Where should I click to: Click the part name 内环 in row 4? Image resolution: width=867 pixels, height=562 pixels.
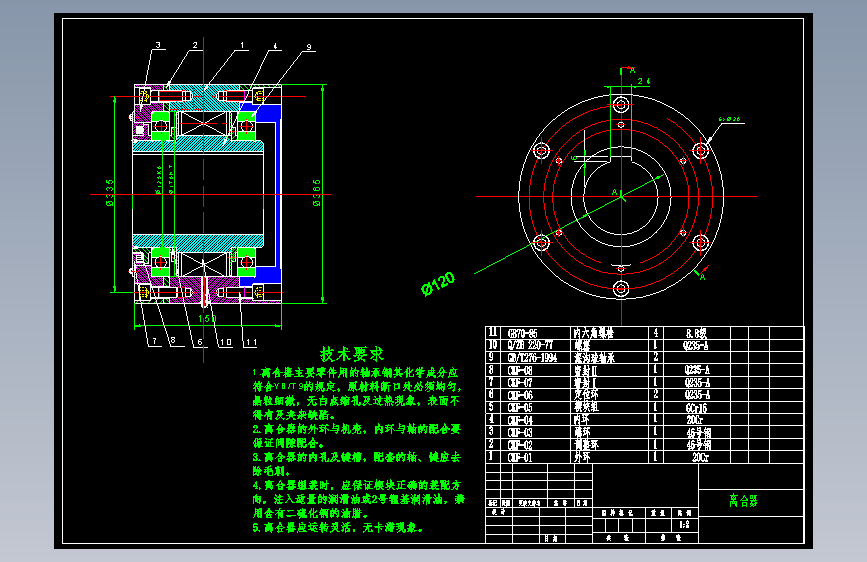point(581,420)
